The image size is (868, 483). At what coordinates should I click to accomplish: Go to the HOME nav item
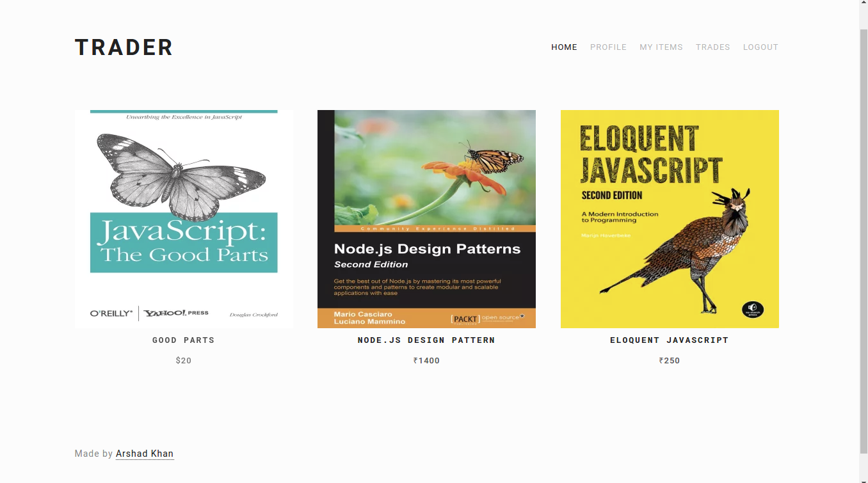[564, 47]
